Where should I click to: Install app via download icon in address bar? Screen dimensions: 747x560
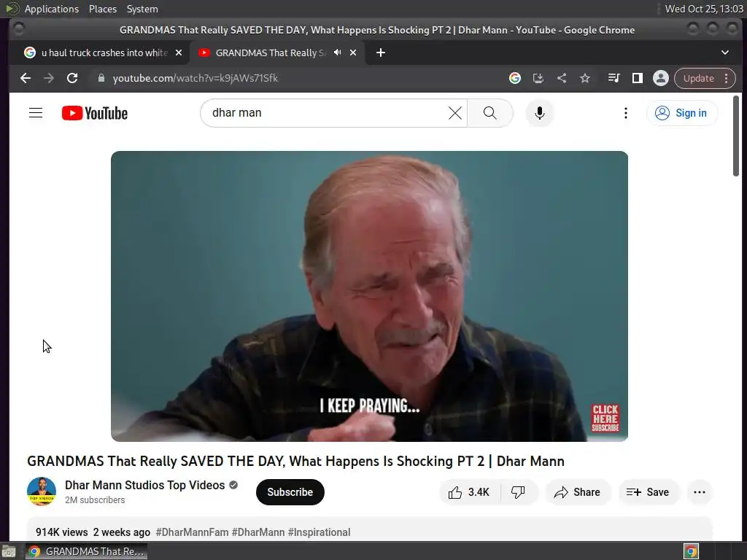point(538,78)
